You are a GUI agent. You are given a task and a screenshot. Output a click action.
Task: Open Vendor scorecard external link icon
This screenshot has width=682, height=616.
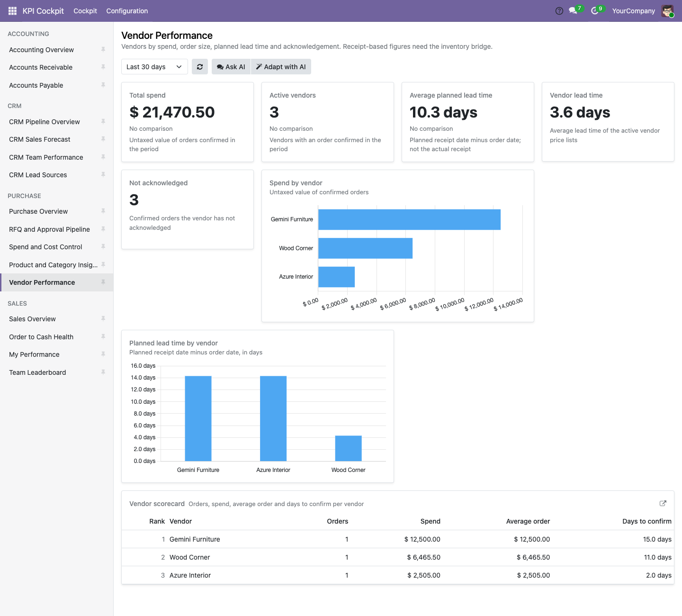(x=663, y=503)
